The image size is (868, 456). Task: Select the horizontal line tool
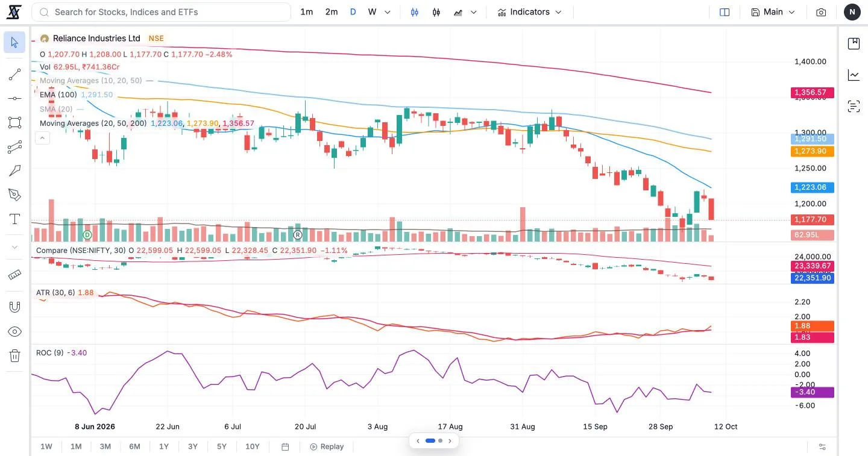(x=14, y=98)
